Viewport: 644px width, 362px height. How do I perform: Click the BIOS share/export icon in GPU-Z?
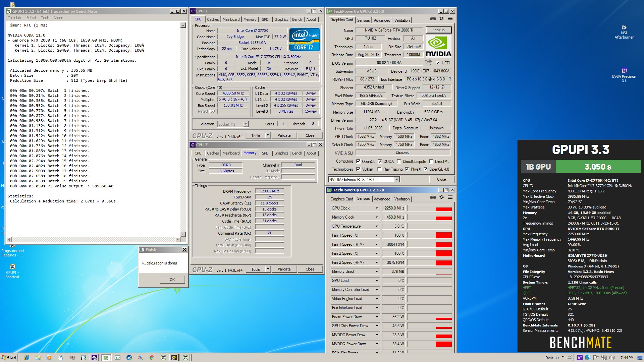coord(428,63)
